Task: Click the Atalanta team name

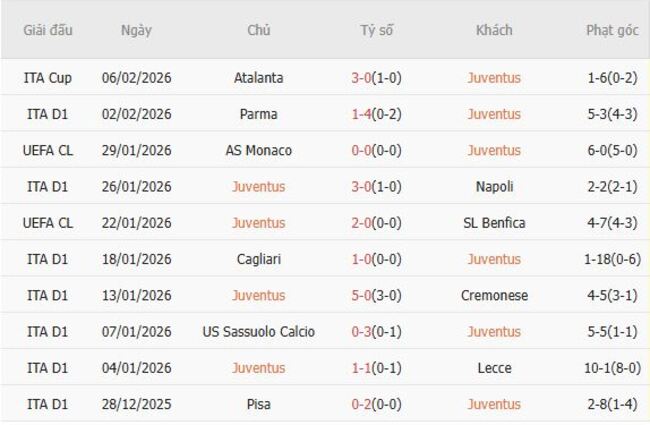Action: [x=258, y=78]
